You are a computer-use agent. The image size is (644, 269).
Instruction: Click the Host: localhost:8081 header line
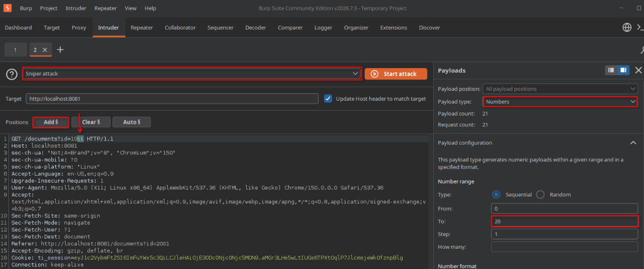(44, 146)
